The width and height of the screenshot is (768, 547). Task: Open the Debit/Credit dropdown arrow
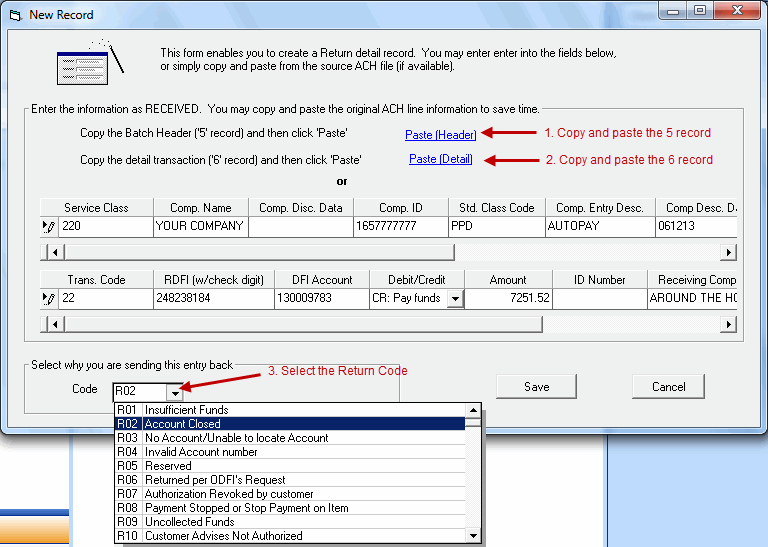pyautogui.click(x=455, y=298)
